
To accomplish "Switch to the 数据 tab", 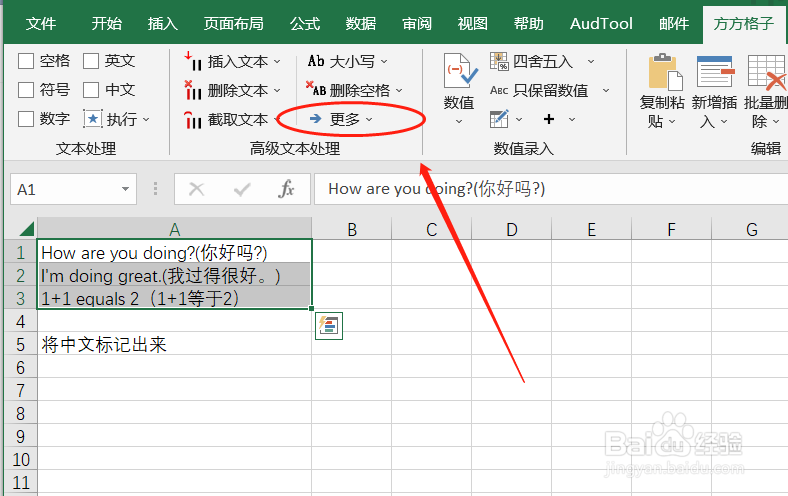I will point(361,24).
